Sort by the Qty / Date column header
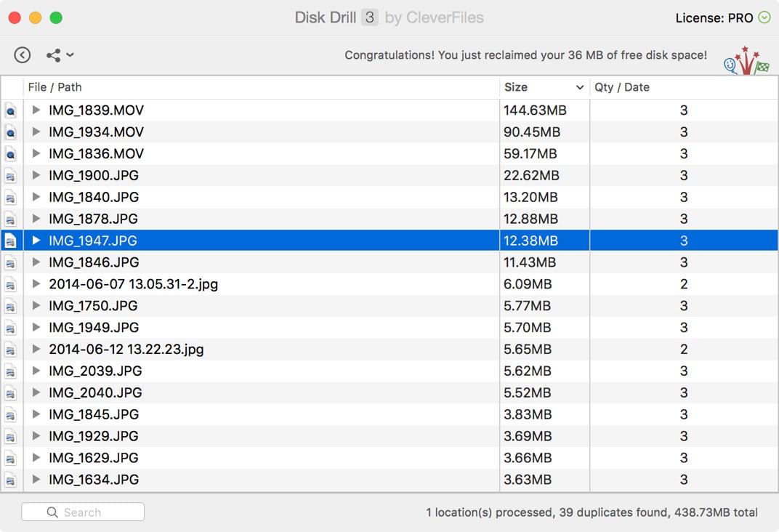The width and height of the screenshot is (779, 532). point(684,87)
